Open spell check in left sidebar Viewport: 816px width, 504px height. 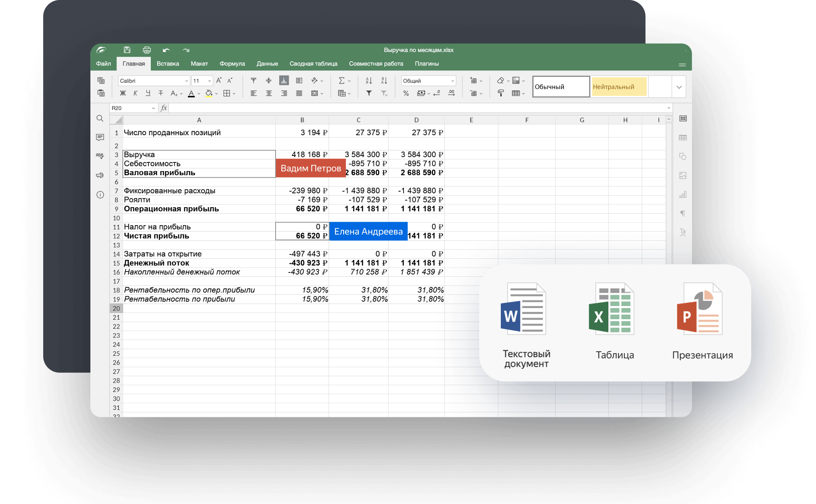pyautogui.click(x=100, y=156)
